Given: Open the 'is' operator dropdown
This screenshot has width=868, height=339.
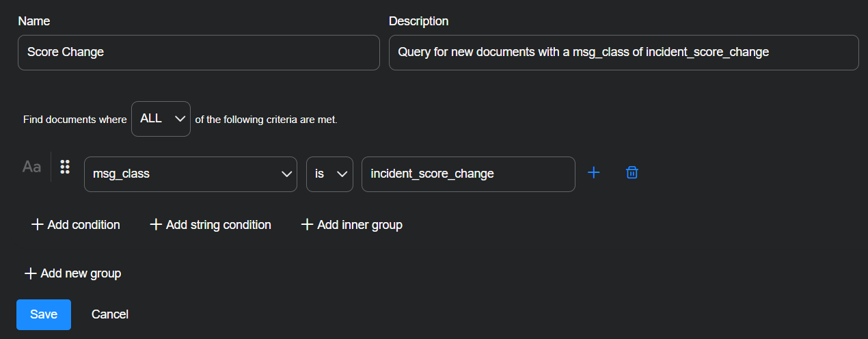Looking at the screenshot, I should point(329,174).
